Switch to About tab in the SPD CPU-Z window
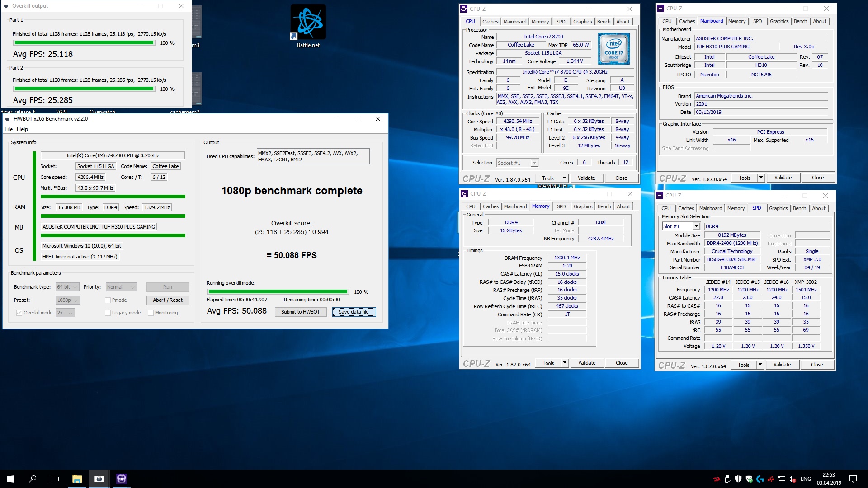The height and width of the screenshot is (488, 868). pos(818,208)
